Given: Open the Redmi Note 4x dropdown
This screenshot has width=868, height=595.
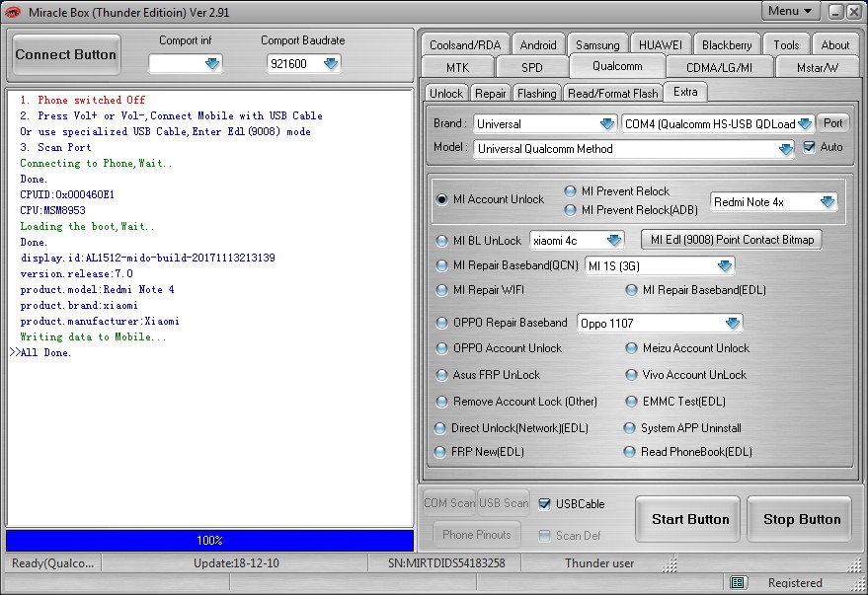Looking at the screenshot, I should [x=828, y=202].
